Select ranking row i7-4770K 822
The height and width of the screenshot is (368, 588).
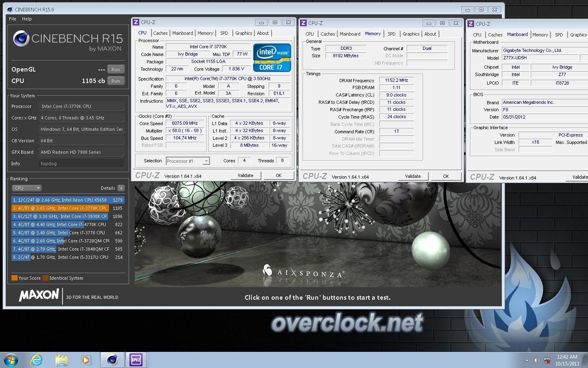(68, 224)
